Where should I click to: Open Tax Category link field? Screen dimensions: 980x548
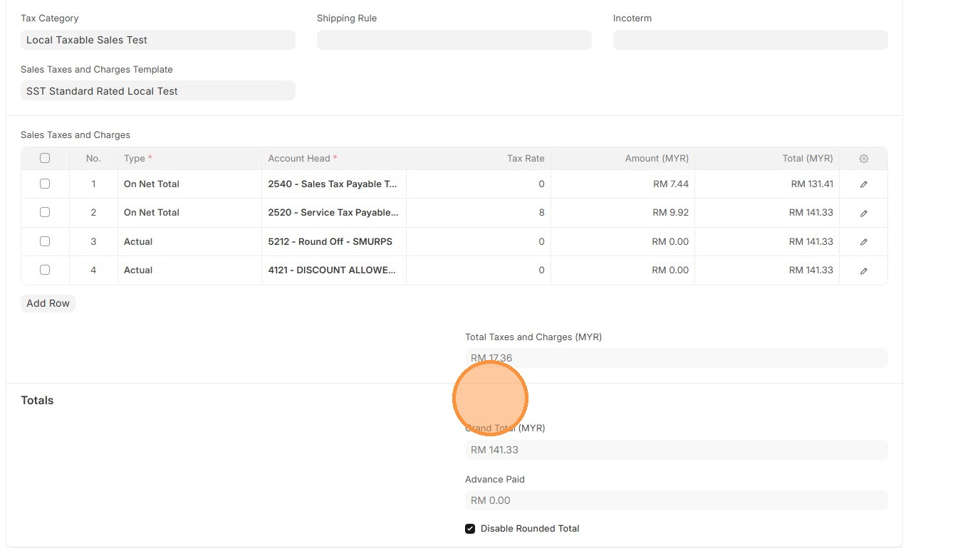[x=157, y=40]
